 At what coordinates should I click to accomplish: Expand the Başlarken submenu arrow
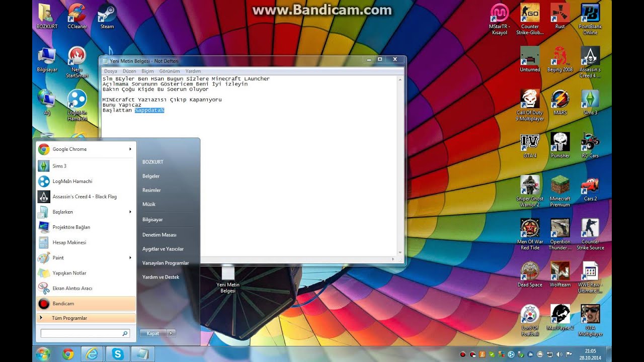pos(130,212)
